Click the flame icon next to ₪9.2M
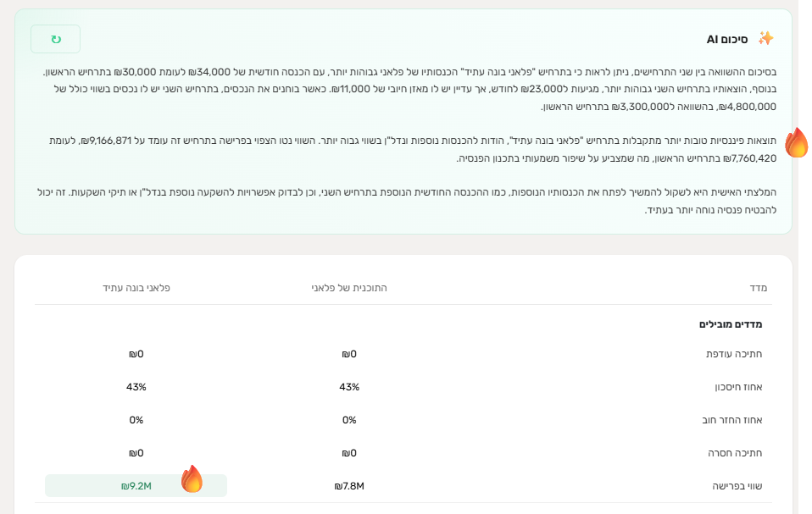The width and height of the screenshot is (812, 514). 192,479
